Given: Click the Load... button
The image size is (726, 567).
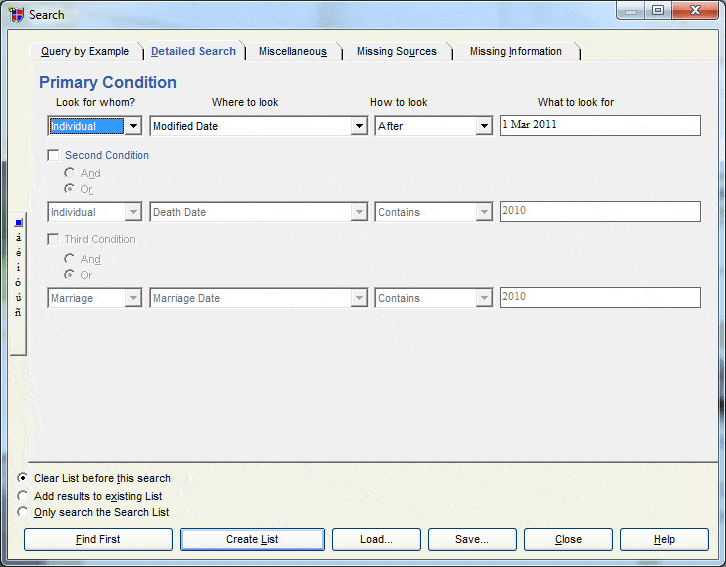Looking at the screenshot, I should (376, 539).
